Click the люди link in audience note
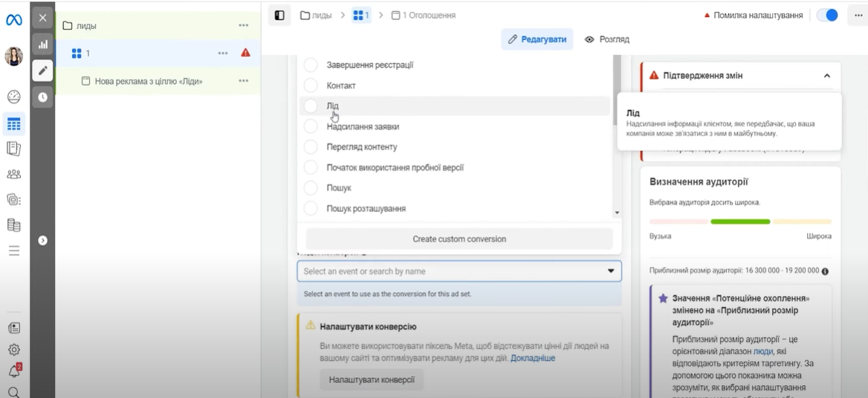868x398 pixels. point(762,351)
